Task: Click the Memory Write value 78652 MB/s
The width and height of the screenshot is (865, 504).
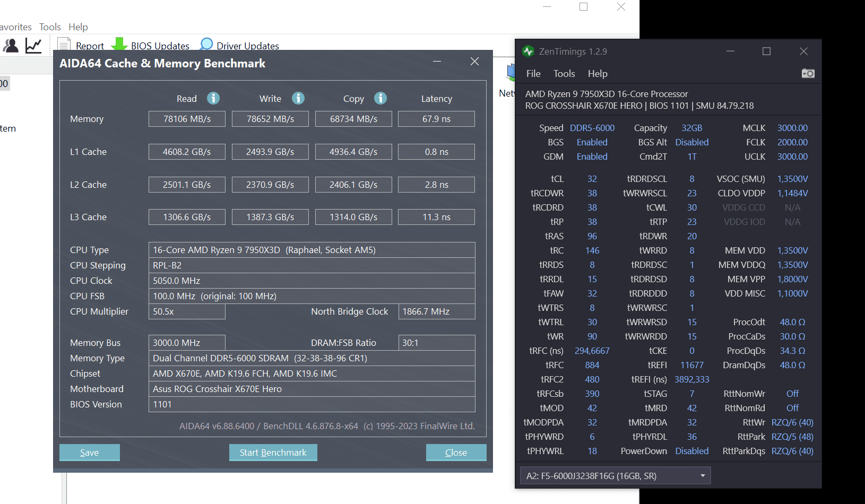Action: [270, 119]
